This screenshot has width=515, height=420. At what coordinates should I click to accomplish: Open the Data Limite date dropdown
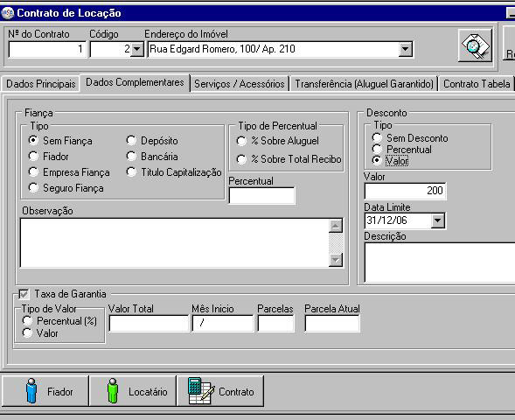point(437,220)
